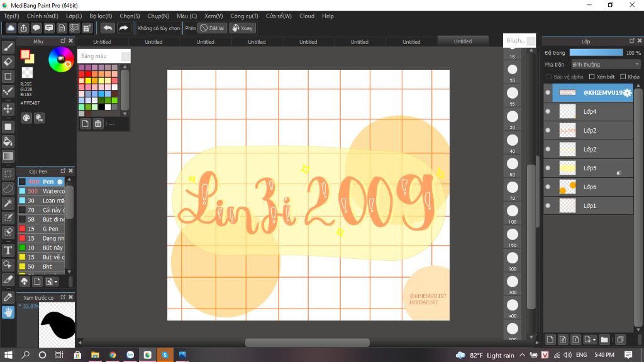Expand the add-layer dropdown arrow
Viewport: 644px width, 362px height.
[594, 340]
